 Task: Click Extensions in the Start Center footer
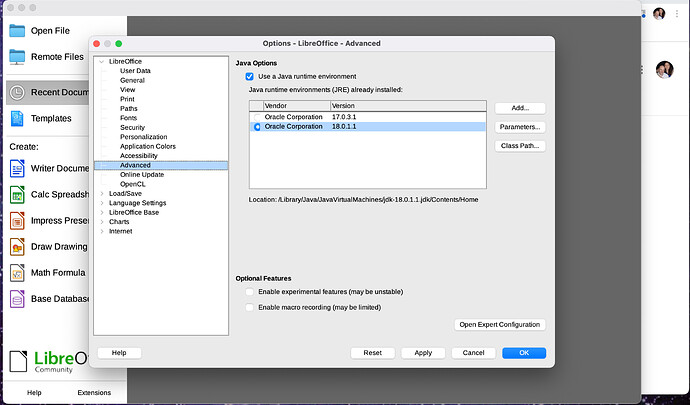pos(94,393)
